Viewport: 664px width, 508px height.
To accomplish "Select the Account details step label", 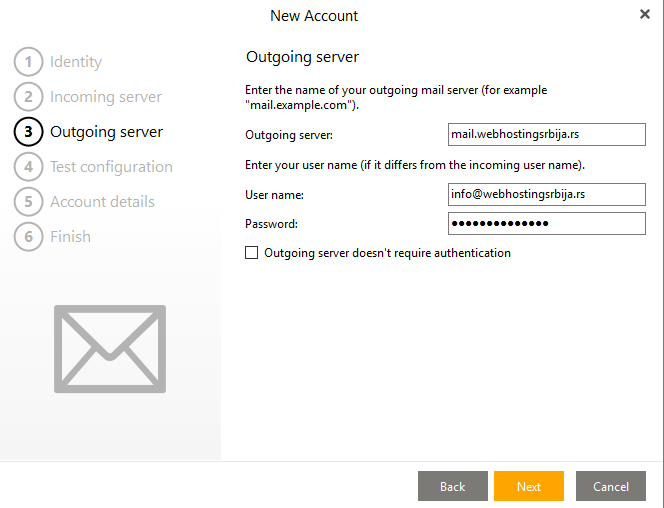I will tap(102, 202).
